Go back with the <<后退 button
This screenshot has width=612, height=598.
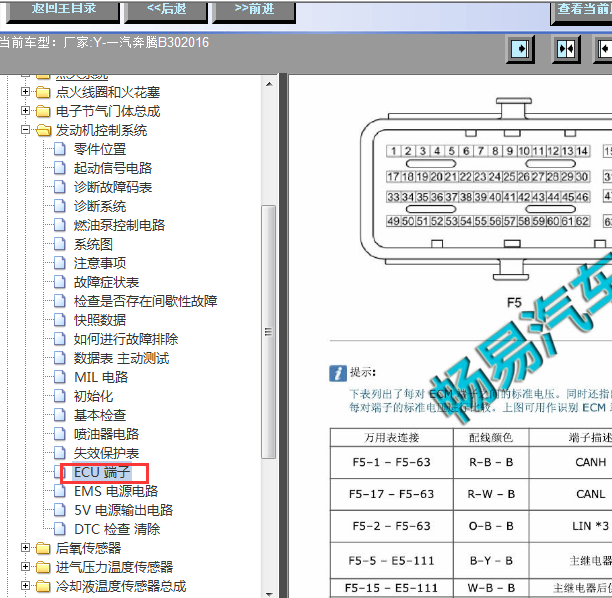(166, 10)
